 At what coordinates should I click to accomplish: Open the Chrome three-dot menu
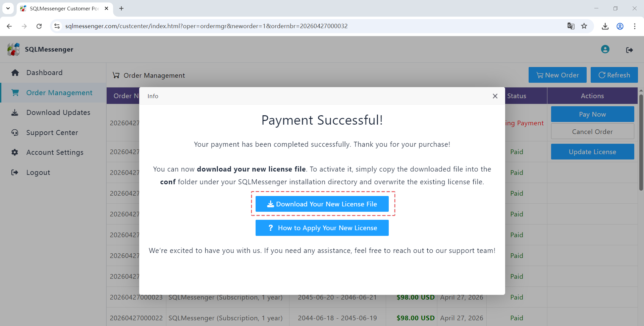coord(635,26)
